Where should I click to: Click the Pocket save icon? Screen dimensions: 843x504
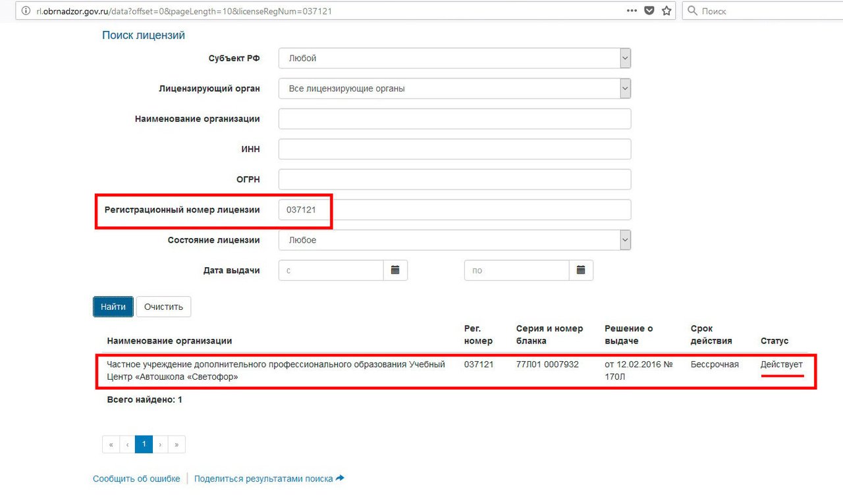(x=649, y=11)
